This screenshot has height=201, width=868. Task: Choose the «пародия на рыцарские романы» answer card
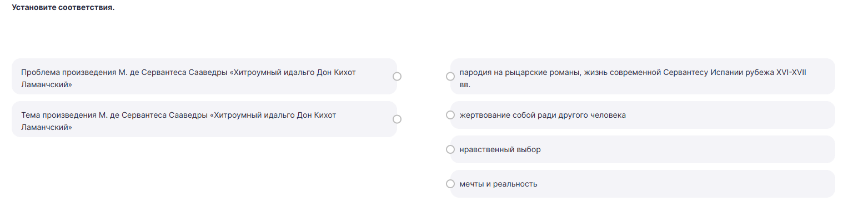click(x=643, y=77)
